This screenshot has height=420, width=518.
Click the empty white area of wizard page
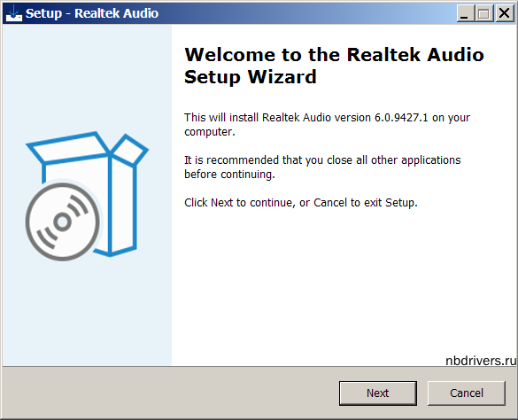(x=344, y=284)
